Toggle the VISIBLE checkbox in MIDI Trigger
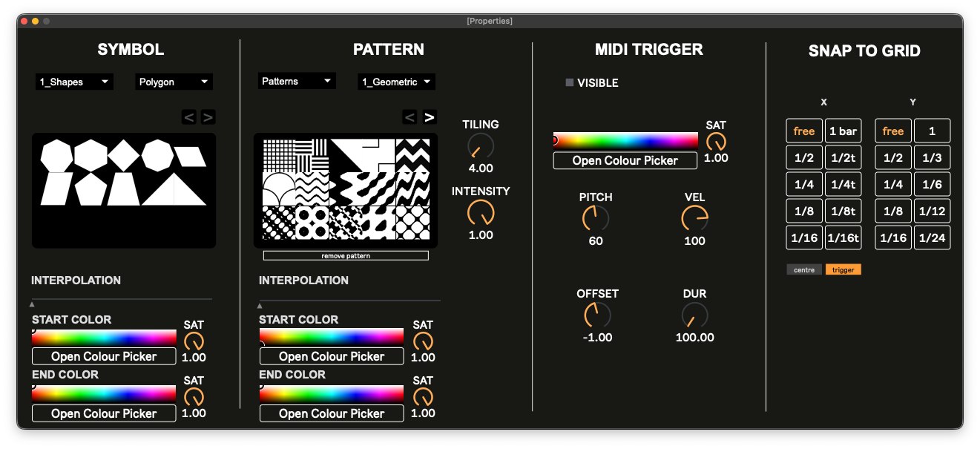This screenshot has width=980, height=449. click(570, 83)
